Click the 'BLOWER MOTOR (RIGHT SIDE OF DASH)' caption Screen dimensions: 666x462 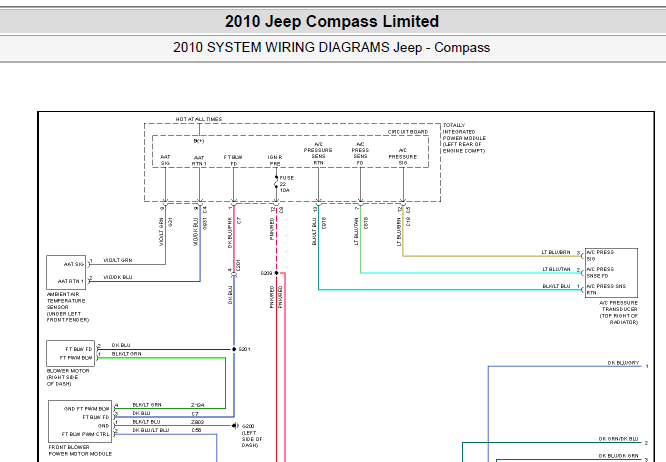coord(68,377)
